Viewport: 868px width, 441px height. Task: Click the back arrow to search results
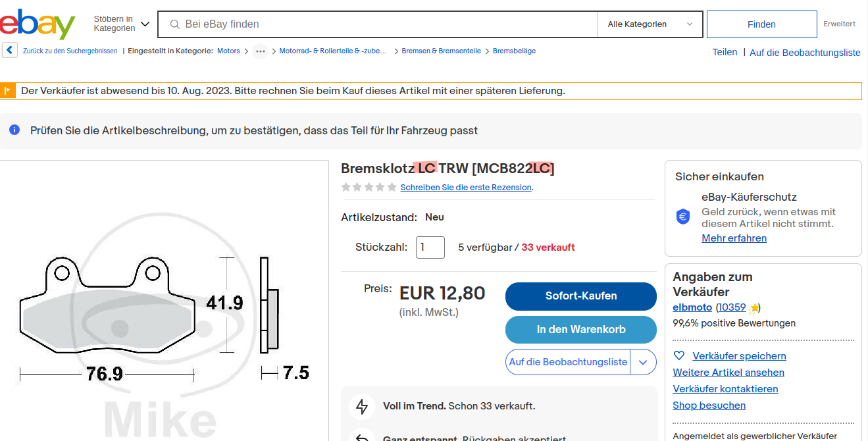[x=9, y=51]
